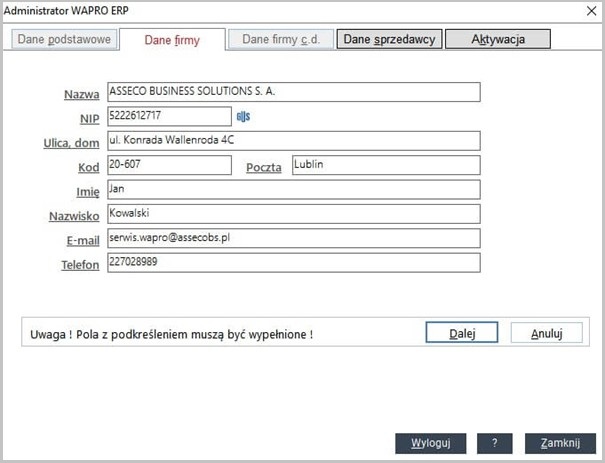Click the Telefon number field
The width and height of the screenshot is (605, 463).
click(x=293, y=263)
